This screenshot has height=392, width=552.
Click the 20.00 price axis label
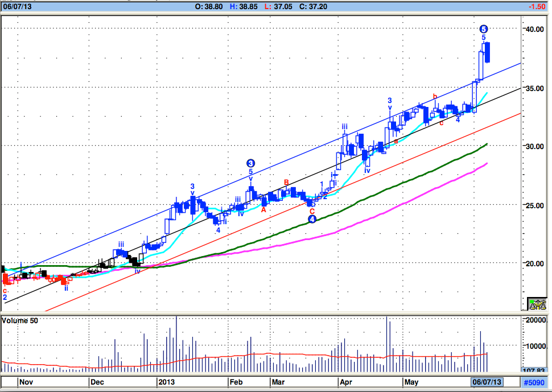pyautogui.click(x=535, y=263)
